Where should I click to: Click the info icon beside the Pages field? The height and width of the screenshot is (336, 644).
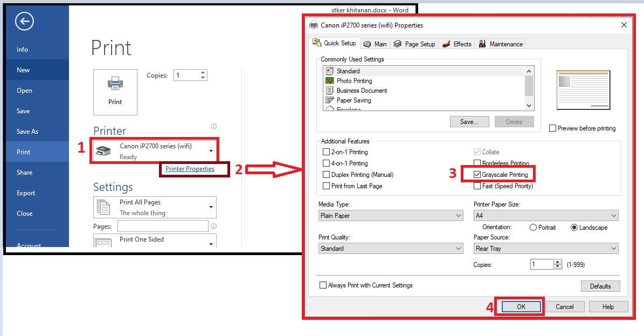coord(213,226)
